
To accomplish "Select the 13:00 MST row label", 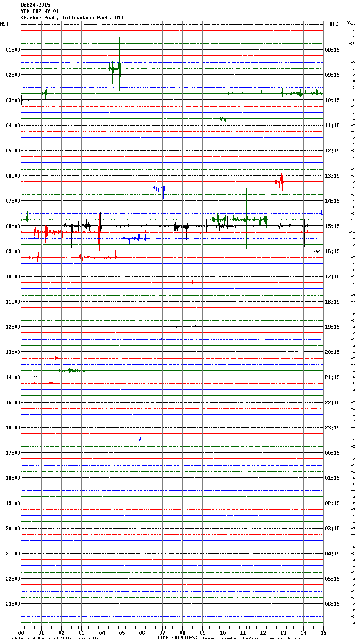I will point(13,352).
